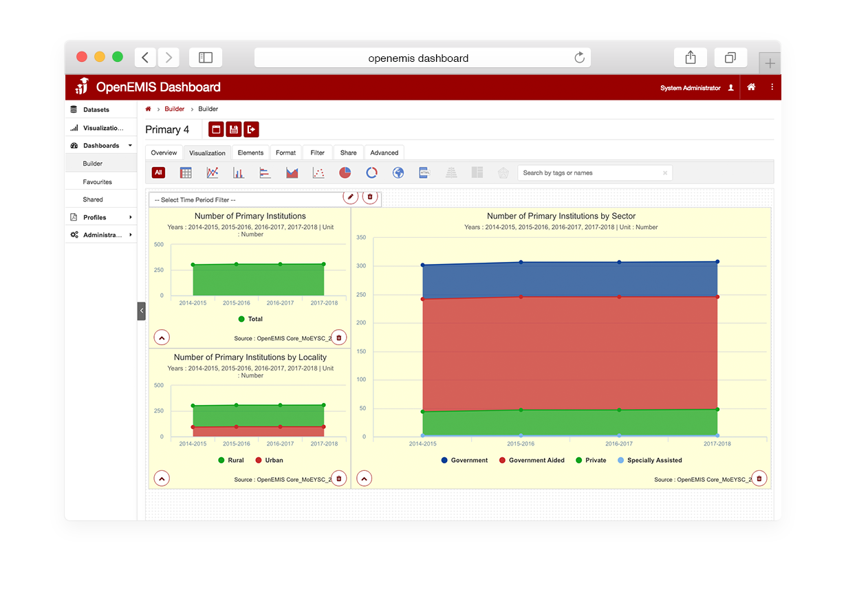Select the greyed treemap chart icon

click(478, 173)
